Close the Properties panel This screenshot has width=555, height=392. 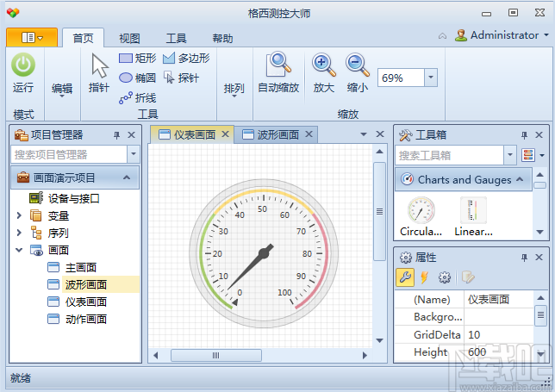pos(539,258)
